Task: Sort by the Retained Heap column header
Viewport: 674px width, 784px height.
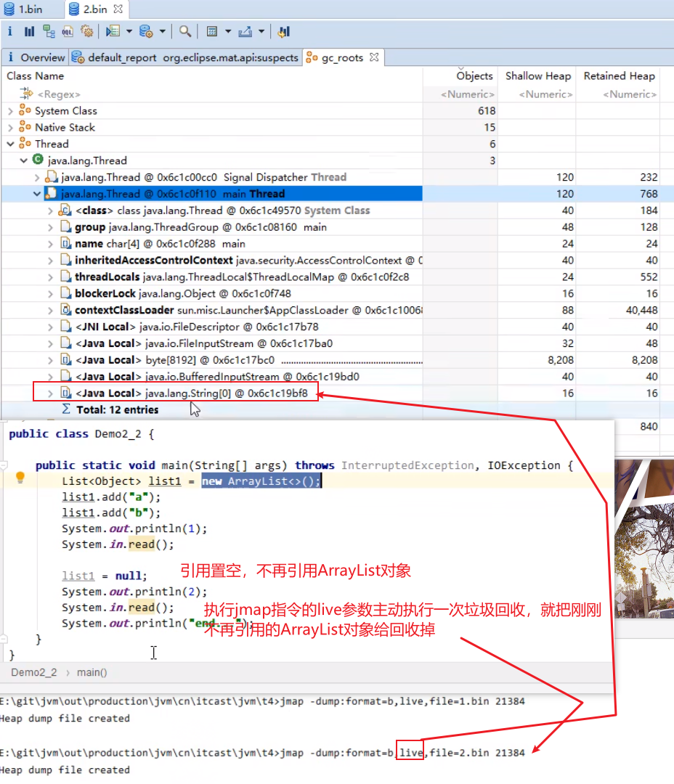Action: click(619, 76)
